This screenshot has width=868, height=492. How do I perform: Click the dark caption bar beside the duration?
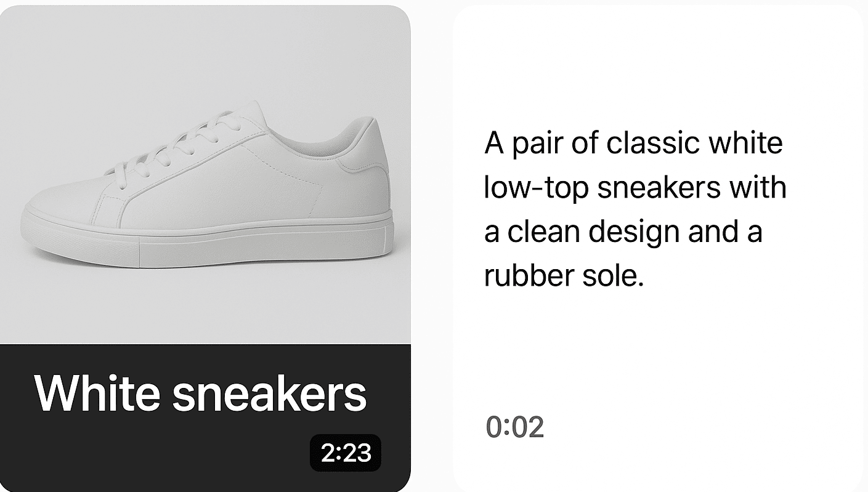click(154, 453)
